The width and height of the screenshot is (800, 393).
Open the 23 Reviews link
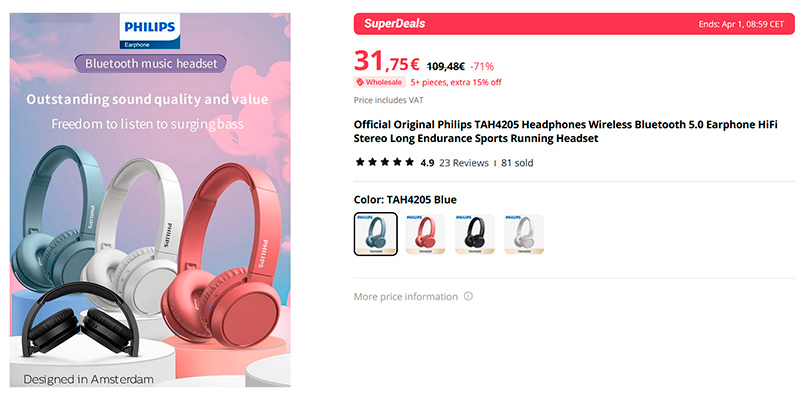coord(464,163)
